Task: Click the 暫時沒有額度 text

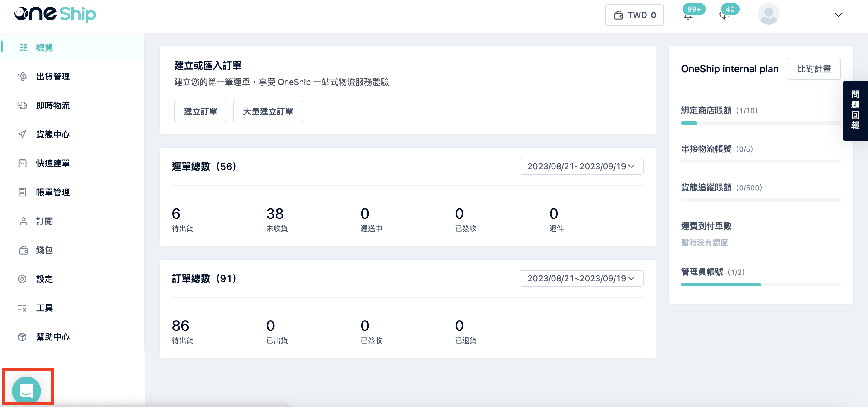Action: click(704, 242)
